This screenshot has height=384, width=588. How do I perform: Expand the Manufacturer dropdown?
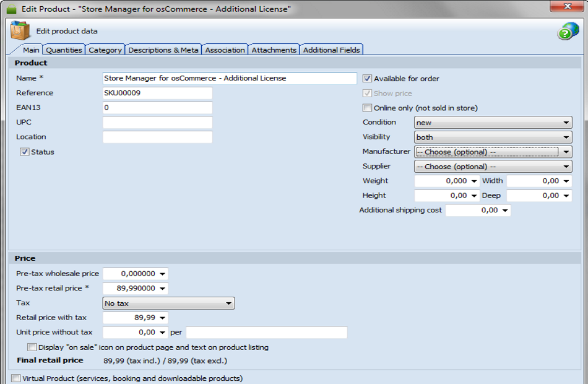[493, 152]
